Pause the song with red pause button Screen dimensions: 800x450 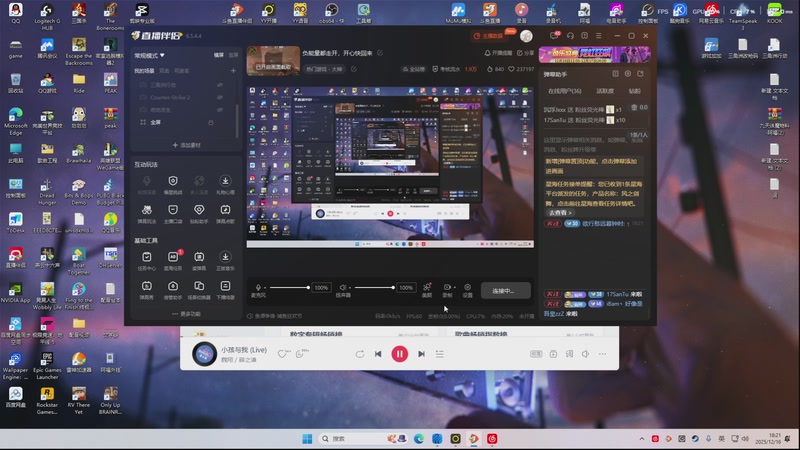(399, 354)
